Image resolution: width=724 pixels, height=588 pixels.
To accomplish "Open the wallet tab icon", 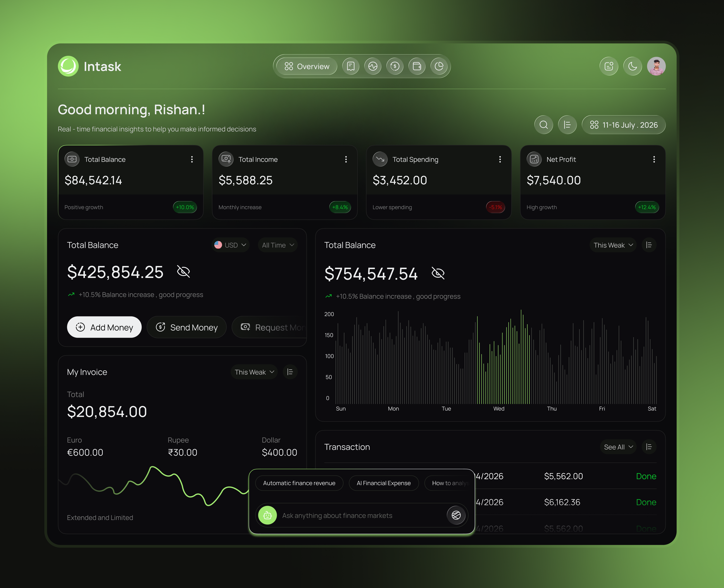I will (417, 66).
